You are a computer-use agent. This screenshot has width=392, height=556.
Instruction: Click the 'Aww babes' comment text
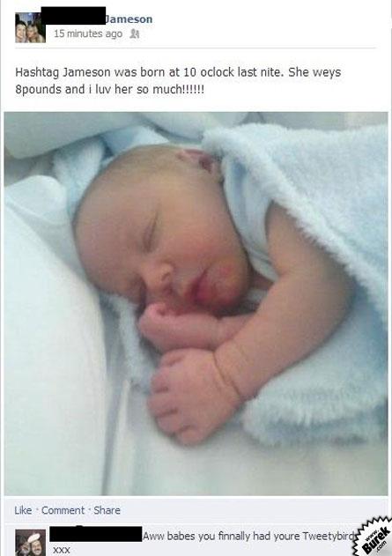[x=248, y=536]
